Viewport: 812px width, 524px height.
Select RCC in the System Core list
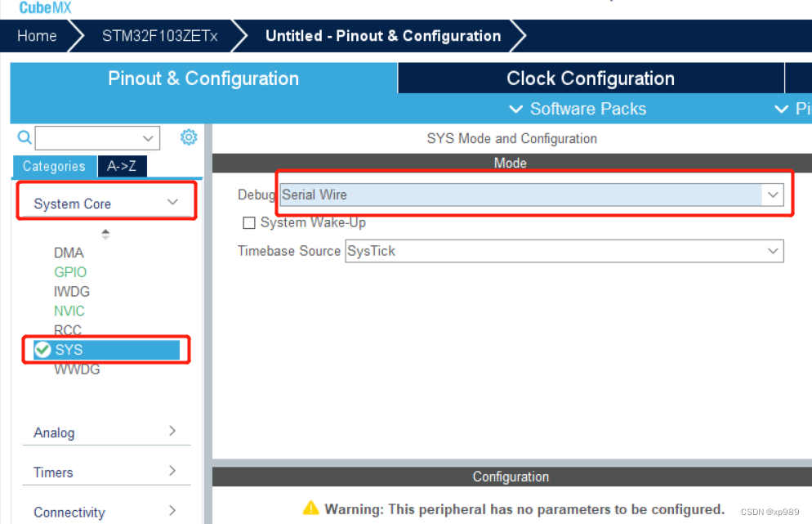(67, 330)
